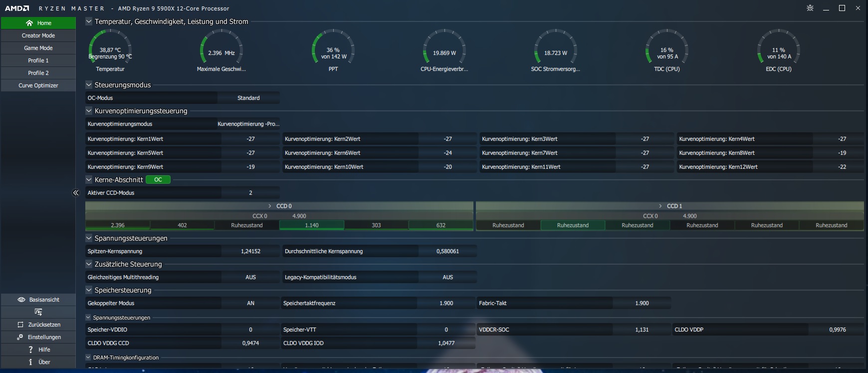Expand the CCD 0 chevron

coord(270,206)
